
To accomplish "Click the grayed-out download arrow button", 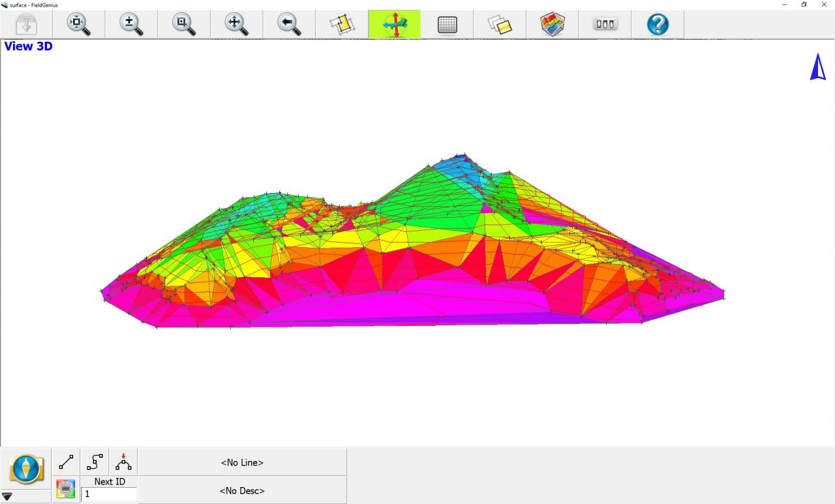I will pyautogui.click(x=26, y=24).
